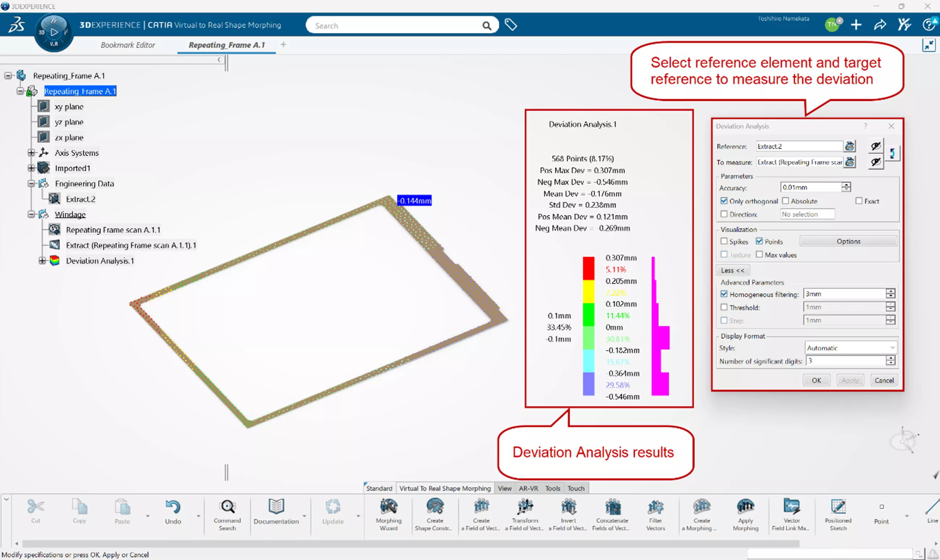
Task: Click the Command Search icon
Action: [x=227, y=507]
